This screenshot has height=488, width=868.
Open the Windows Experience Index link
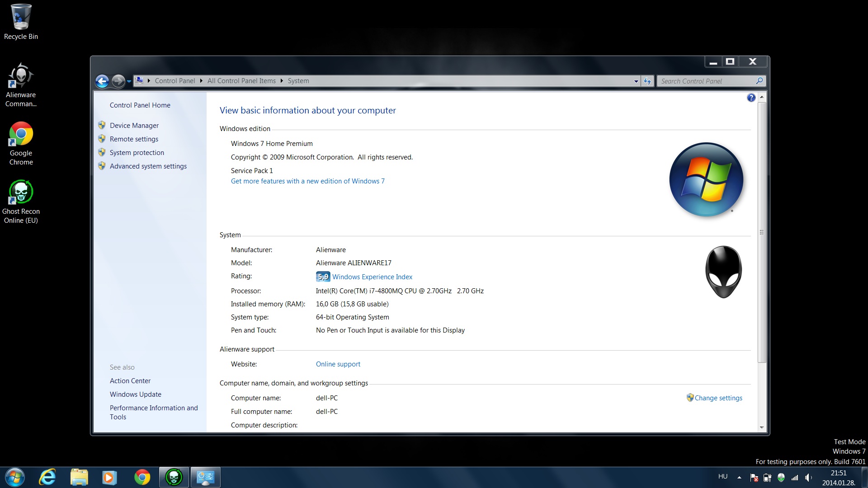pyautogui.click(x=372, y=277)
